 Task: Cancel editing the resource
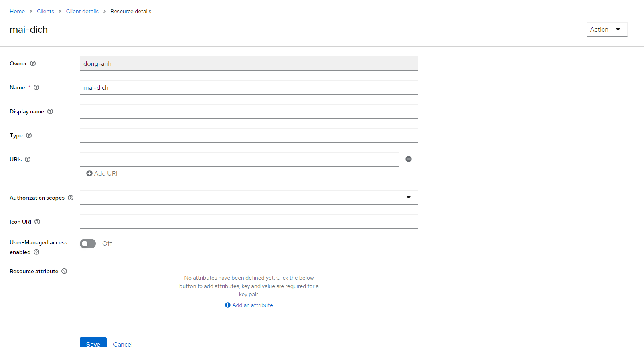click(x=122, y=344)
